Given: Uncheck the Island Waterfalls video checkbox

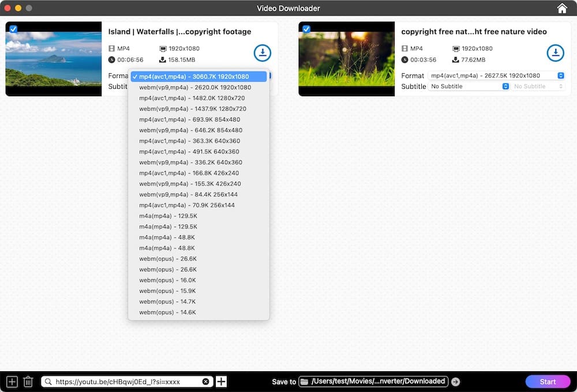Looking at the screenshot, I should (13, 29).
